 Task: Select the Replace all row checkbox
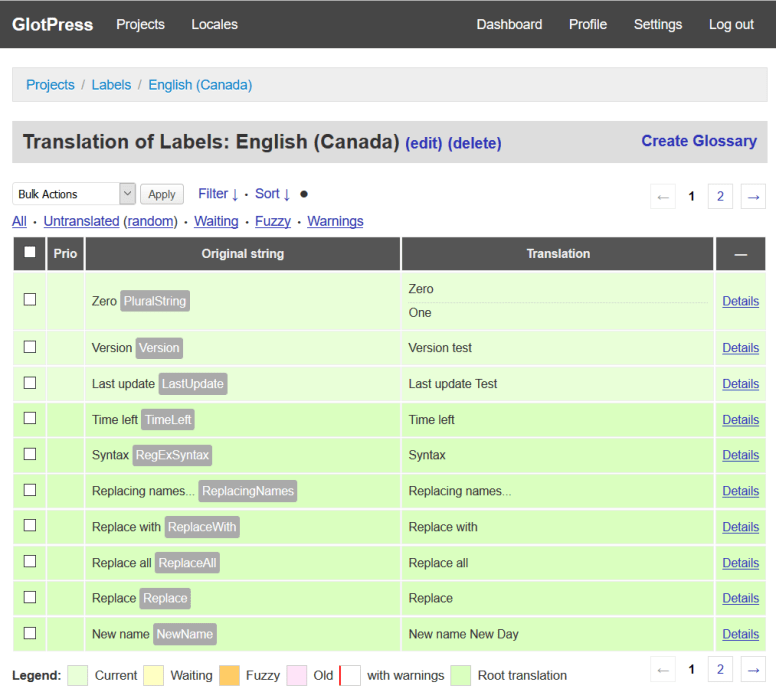[x=30, y=562]
